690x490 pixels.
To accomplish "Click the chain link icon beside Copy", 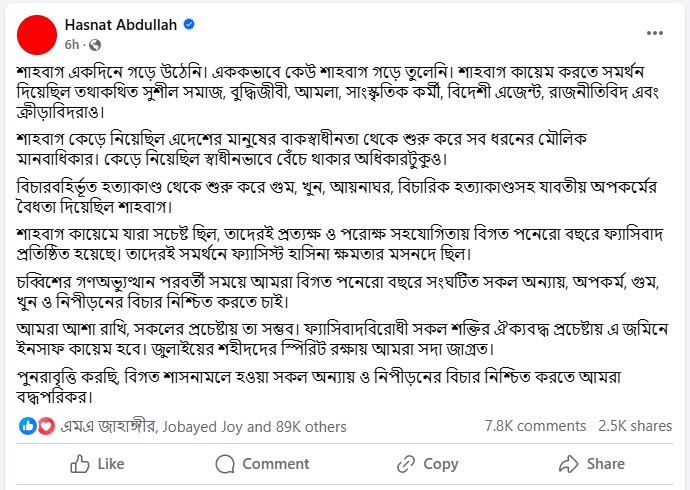I will point(406,464).
